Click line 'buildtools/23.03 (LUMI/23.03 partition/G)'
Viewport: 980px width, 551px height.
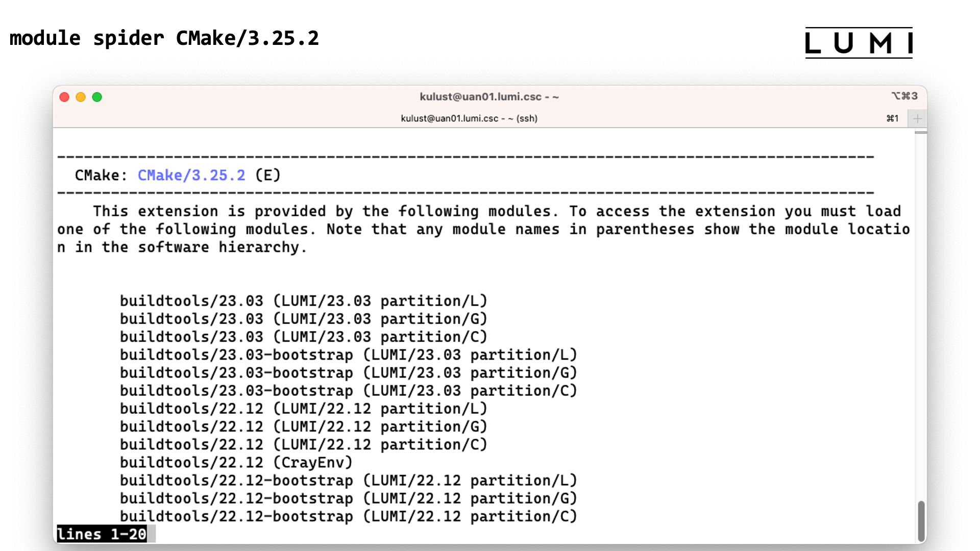[x=304, y=319]
